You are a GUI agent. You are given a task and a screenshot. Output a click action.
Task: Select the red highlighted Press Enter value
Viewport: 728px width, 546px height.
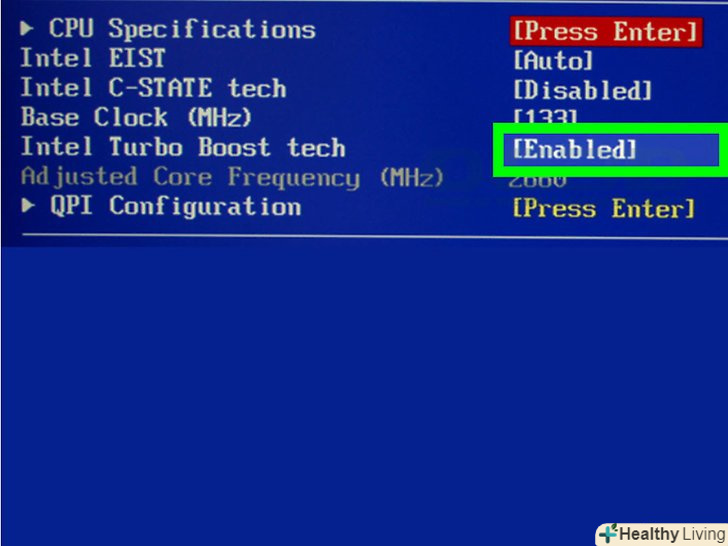pos(606,32)
